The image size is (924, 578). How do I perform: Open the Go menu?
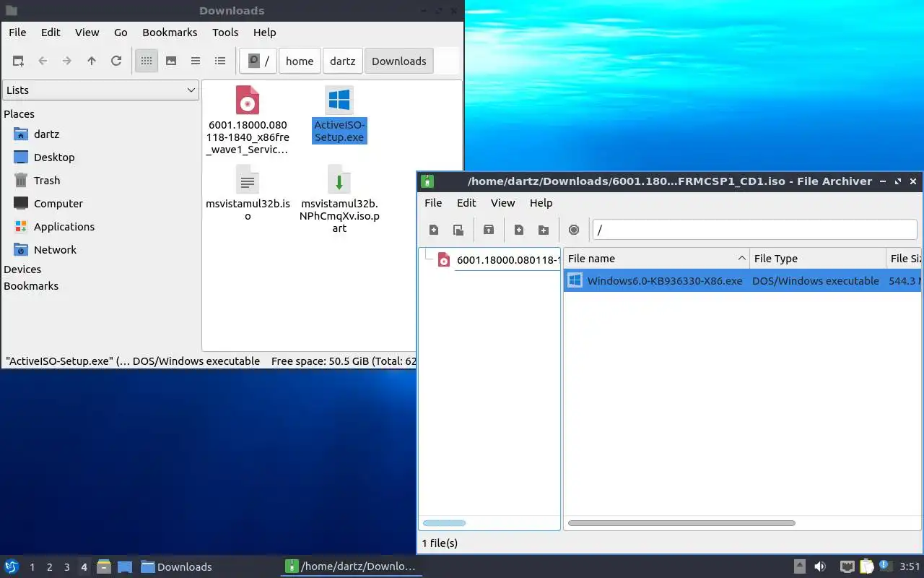pyautogui.click(x=121, y=33)
